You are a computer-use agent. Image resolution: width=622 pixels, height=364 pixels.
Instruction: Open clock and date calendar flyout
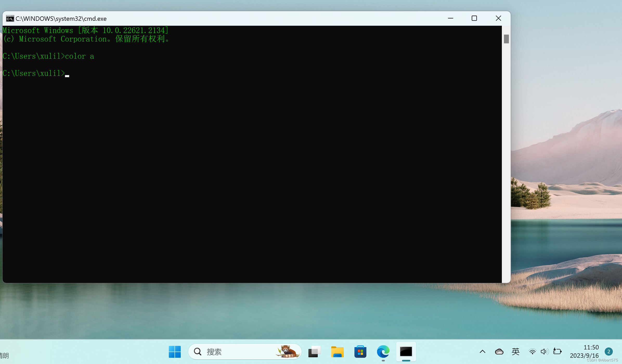tap(584, 351)
